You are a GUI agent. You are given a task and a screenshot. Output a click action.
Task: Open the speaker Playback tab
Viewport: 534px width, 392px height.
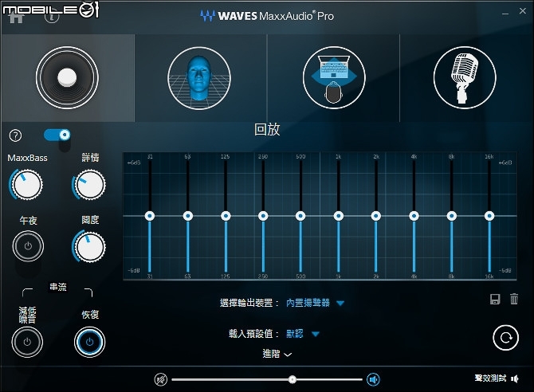67,77
